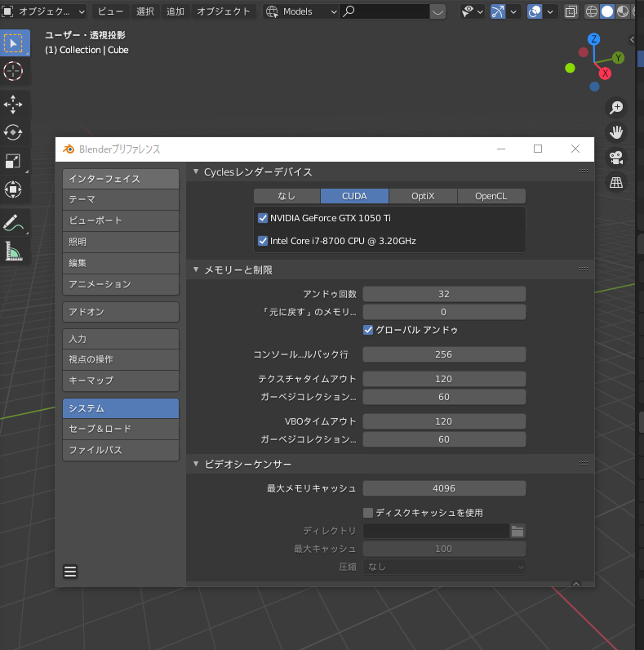This screenshot has width=644, height=650.
Task: Open ファイルパス preferences section
Action: click(121, 450)
